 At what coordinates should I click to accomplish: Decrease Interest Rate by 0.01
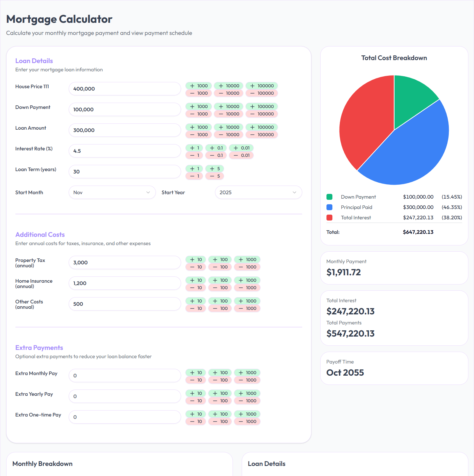241,155
